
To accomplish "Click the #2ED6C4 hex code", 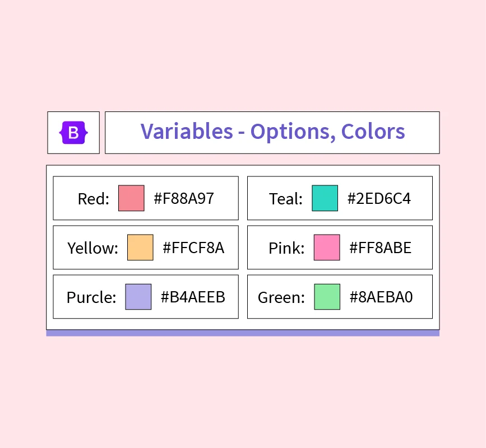I will pyautogui.click(x=379, y=198).
